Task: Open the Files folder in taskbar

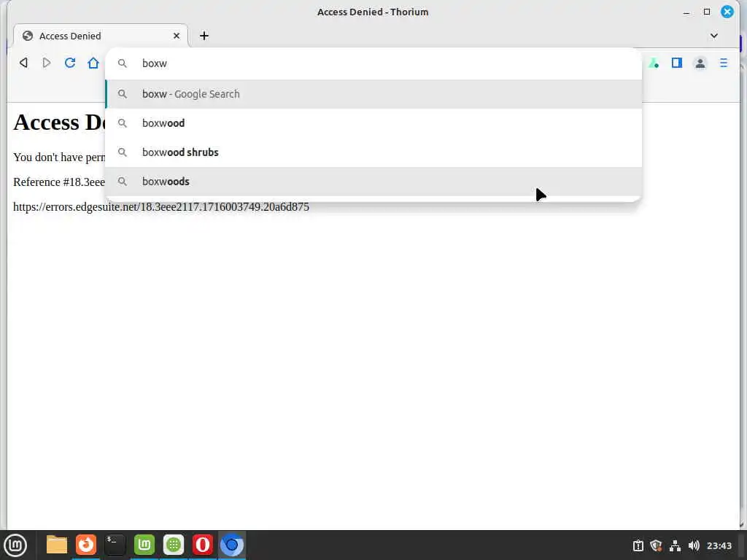Action: [x=57, y=545]
